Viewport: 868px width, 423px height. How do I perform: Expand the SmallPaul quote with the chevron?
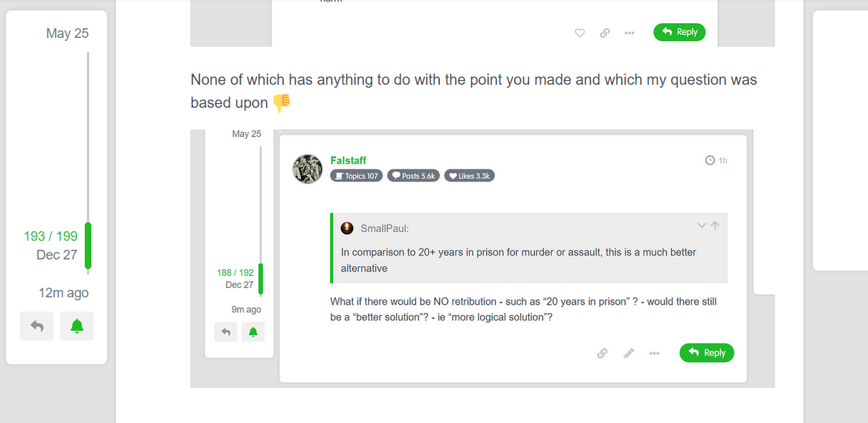pos(701,226)
